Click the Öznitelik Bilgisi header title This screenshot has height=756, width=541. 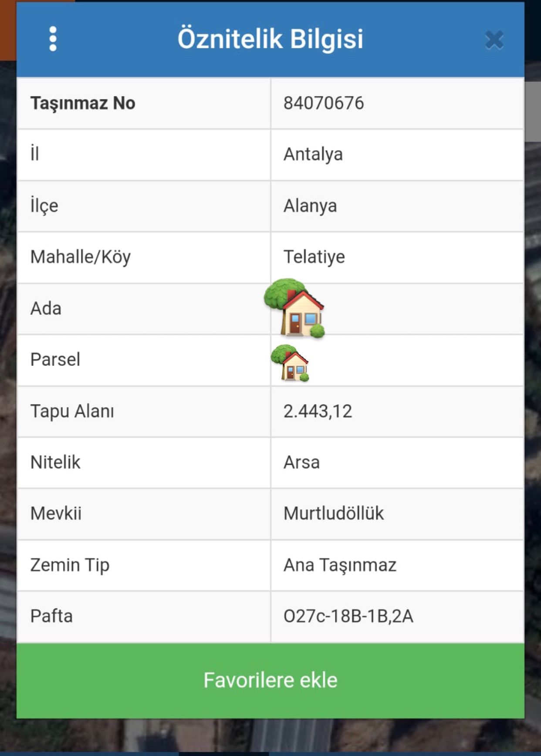[x=270, y=39]
